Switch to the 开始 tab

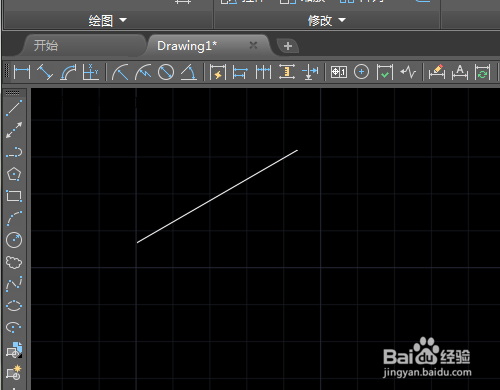46,46
